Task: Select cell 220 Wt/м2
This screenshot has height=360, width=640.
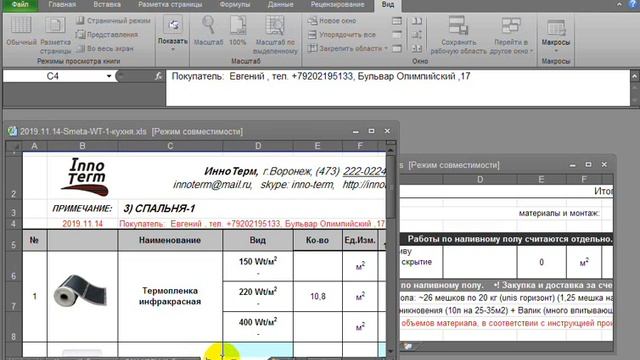Action: click(258, 296)
